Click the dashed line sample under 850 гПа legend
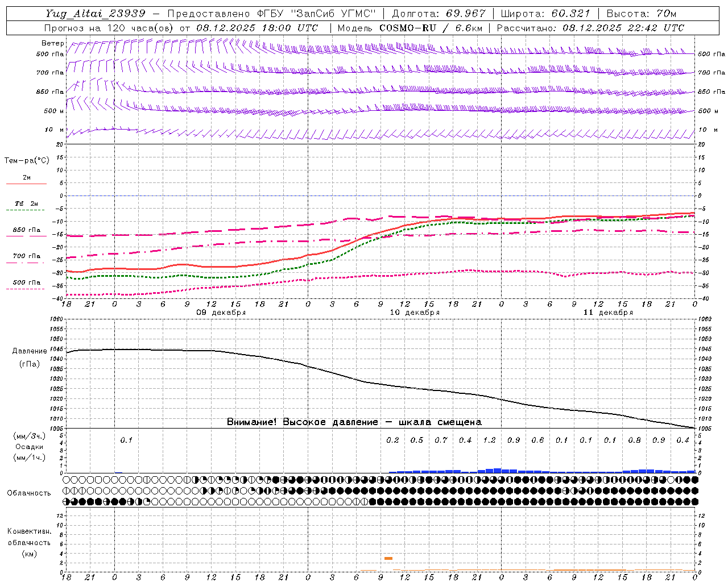The width and height of the screenshot is (728, 582). click(26, 236)
